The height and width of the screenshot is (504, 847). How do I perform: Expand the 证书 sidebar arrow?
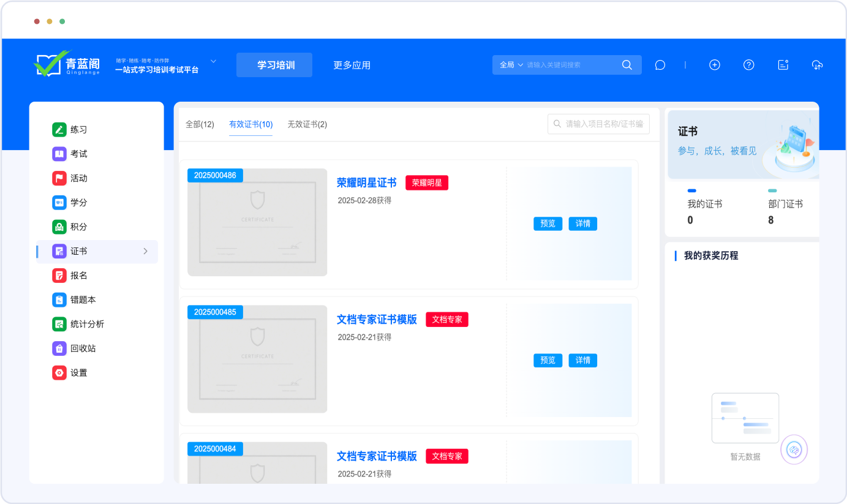[x=145, y=251]
